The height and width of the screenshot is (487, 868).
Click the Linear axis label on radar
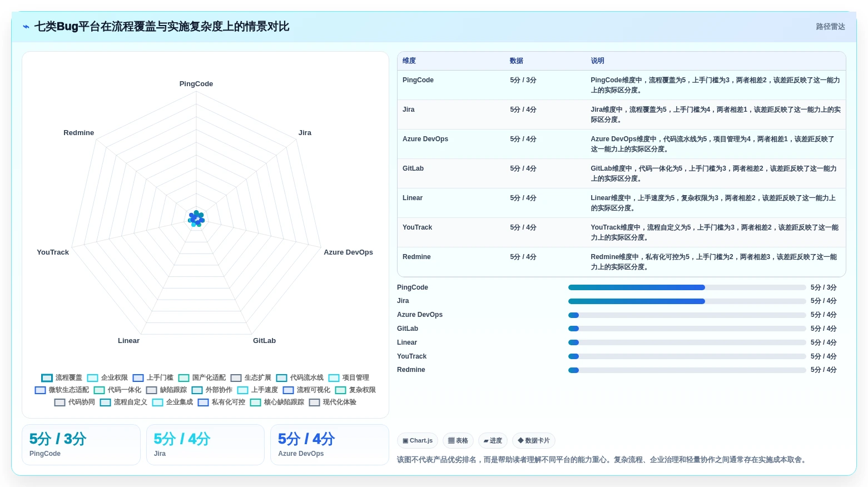tap(128, 341)
